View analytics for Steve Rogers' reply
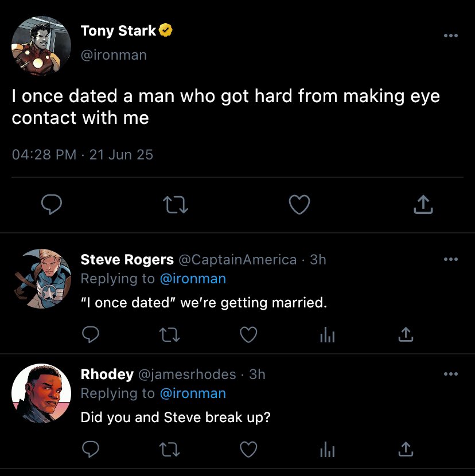This screenshot has height=476, width=475. tap(327, 335)
